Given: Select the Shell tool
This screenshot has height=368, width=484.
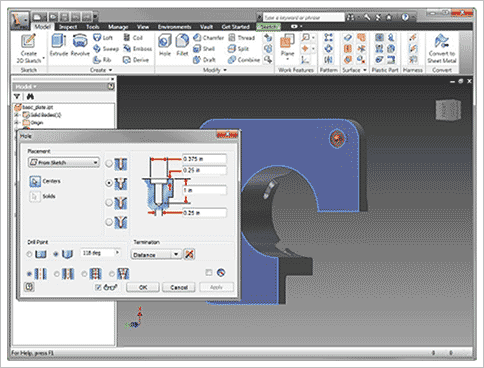Looking at the screenshot, I should click(204, 49).
